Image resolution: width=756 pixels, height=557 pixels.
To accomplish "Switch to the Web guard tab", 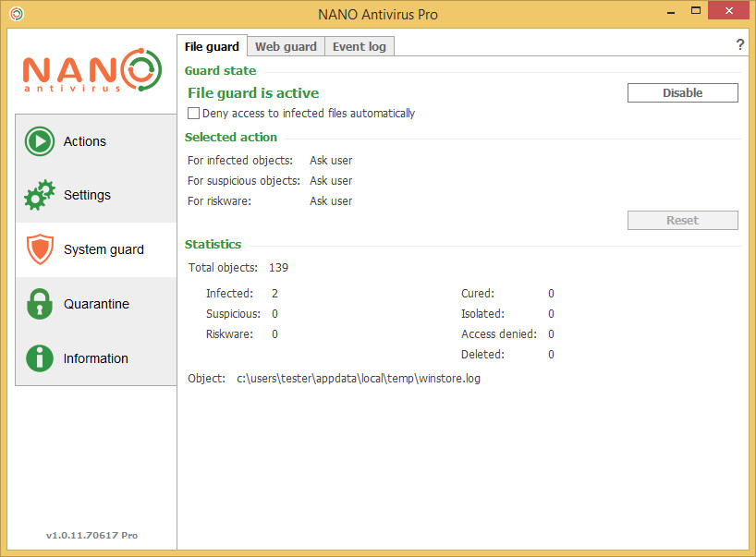I will tap(286, 47).
